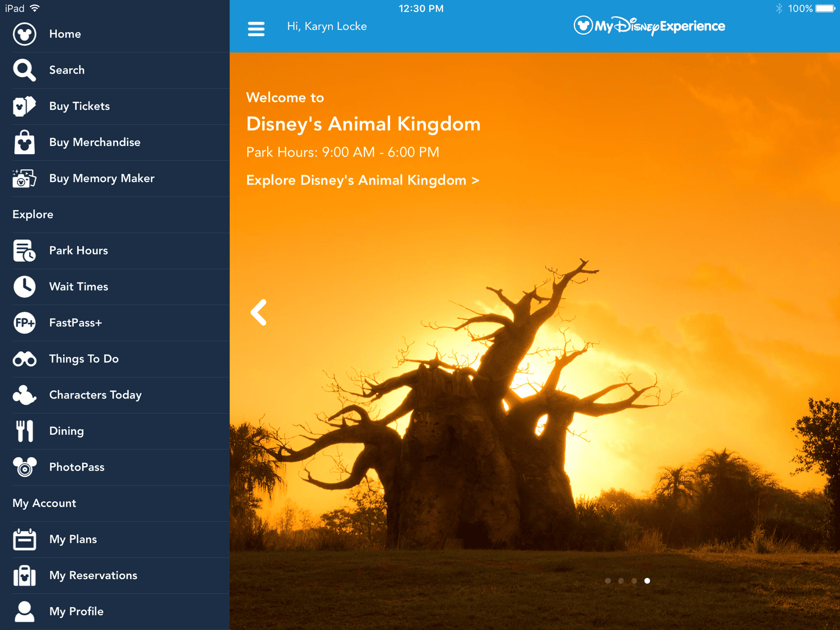
Task: Tap the Characters Today glove icon
Action: coord(24,395)
